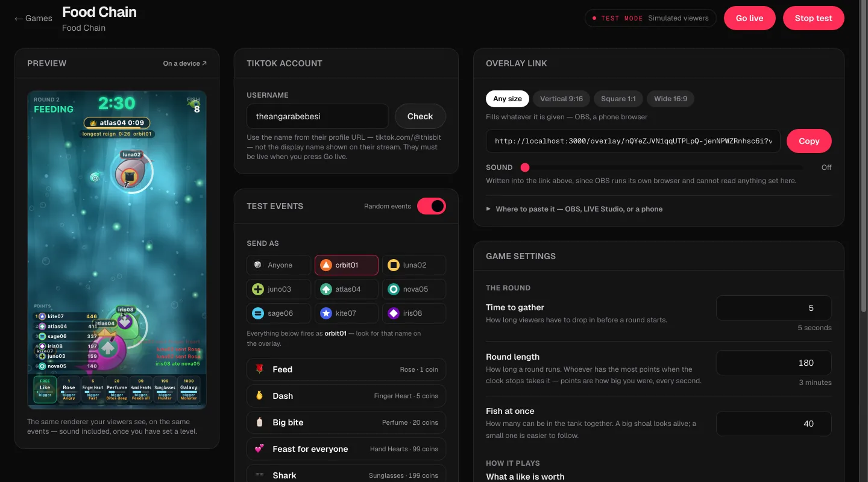Click the finger heart icon on Dash
The image size is (868, 482).
[x=260, y=396]
